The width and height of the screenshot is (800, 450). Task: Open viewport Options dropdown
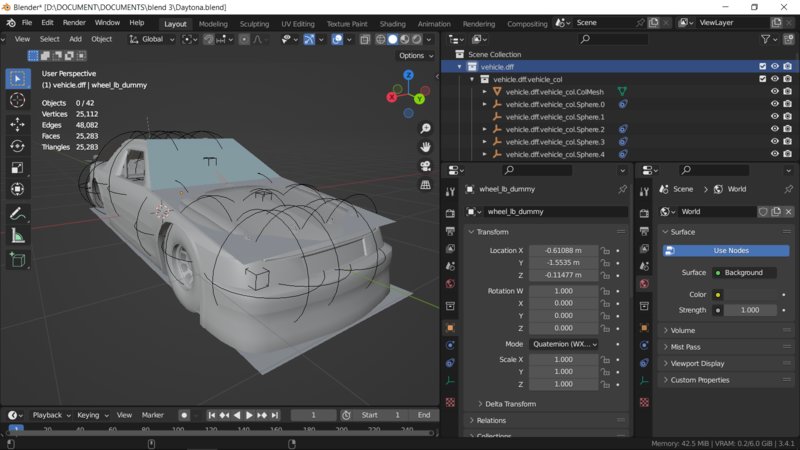point(416,56)
